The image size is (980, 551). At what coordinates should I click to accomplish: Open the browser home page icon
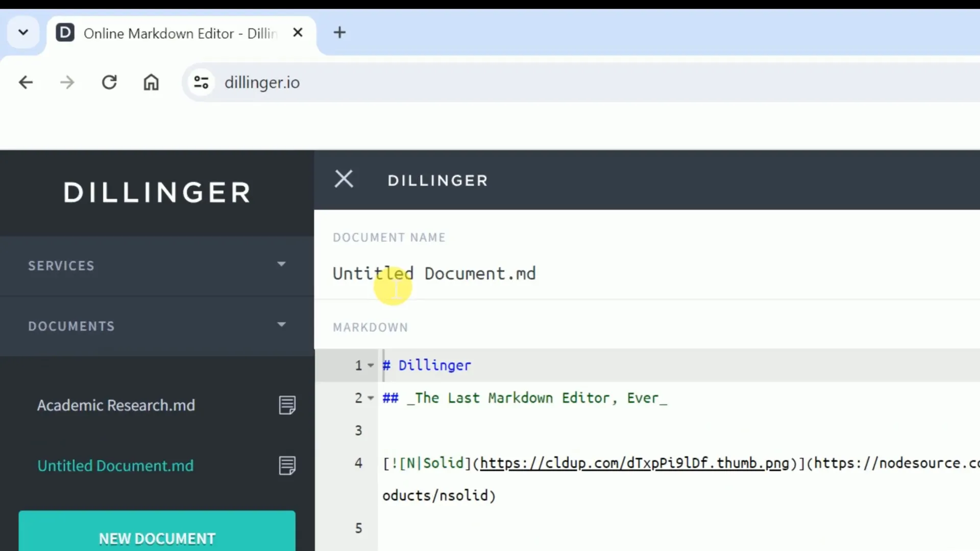151,82
